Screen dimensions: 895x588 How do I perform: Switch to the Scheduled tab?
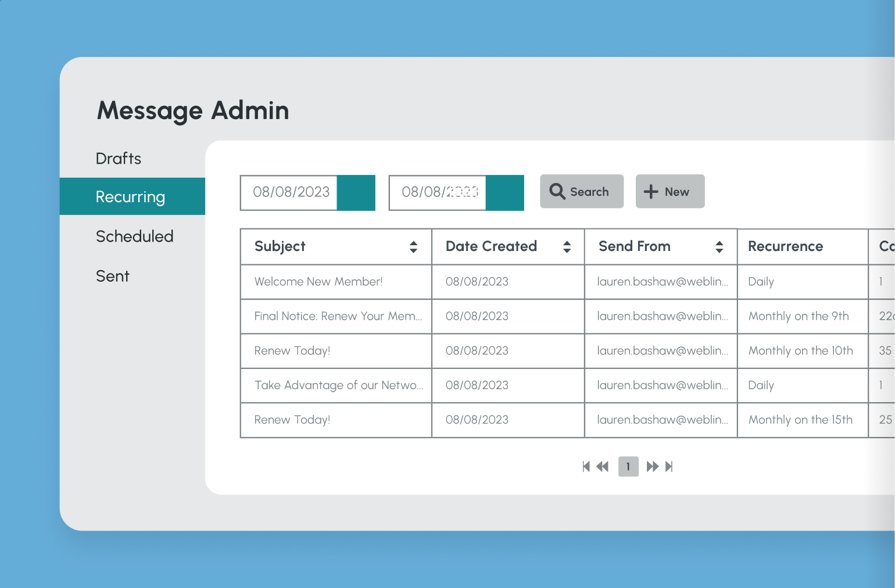135,236
